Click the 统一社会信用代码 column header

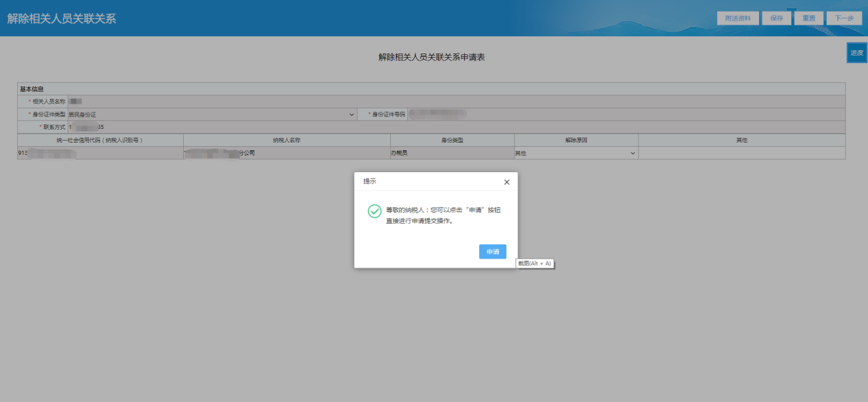click(100, 141)
